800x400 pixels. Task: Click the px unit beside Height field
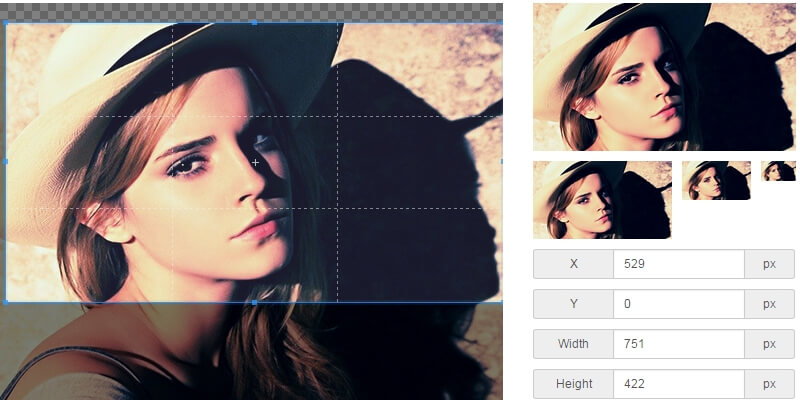pyautogui.click(x=770, y=384)
